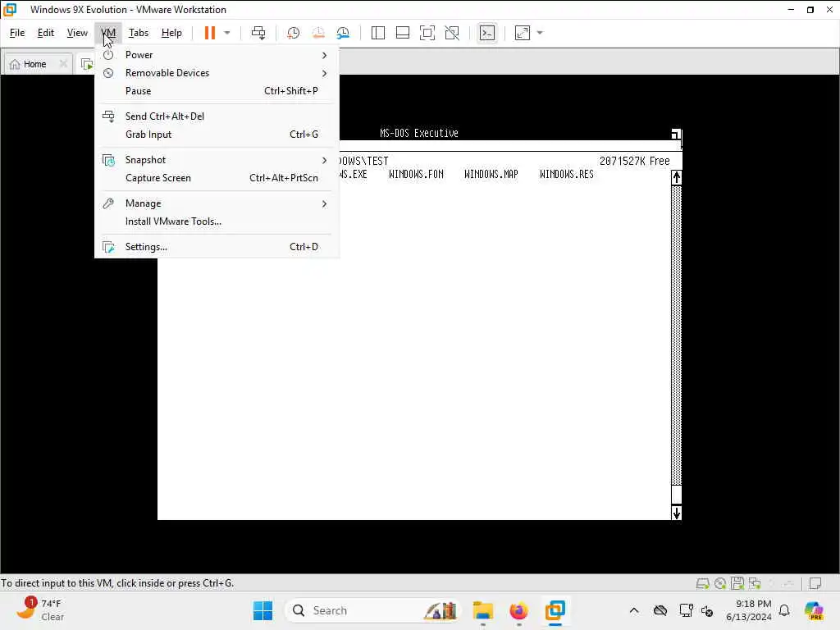
Task: Click the WINDOWS.FON file name
Action: (416, 174)
